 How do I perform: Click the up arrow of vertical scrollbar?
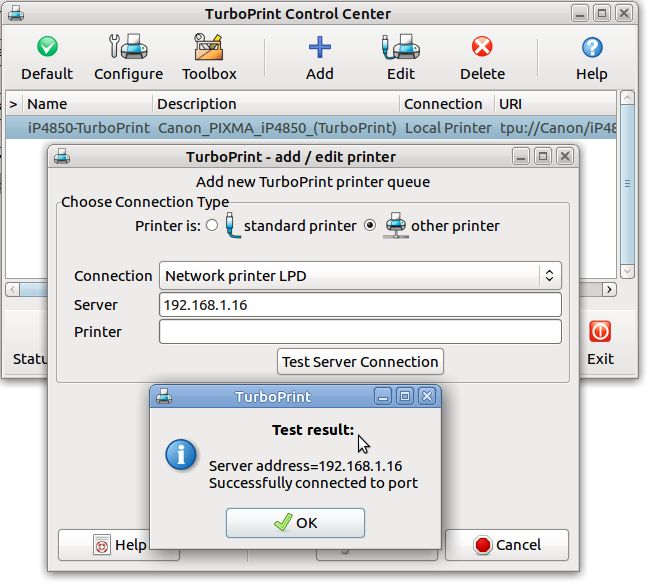628,98
